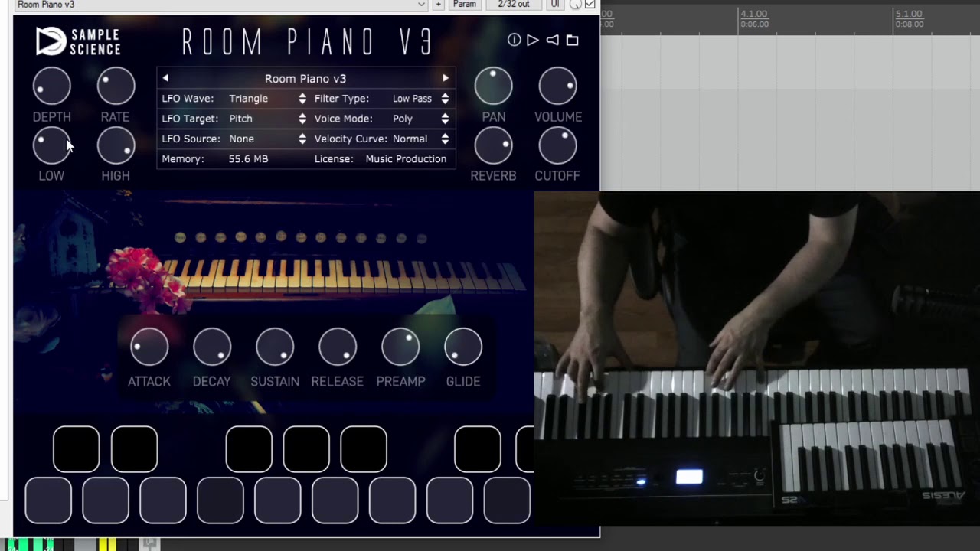Change LFO Wave Triangle selector arrows
This screenshot has height=551, width=980.
(302, 99)
